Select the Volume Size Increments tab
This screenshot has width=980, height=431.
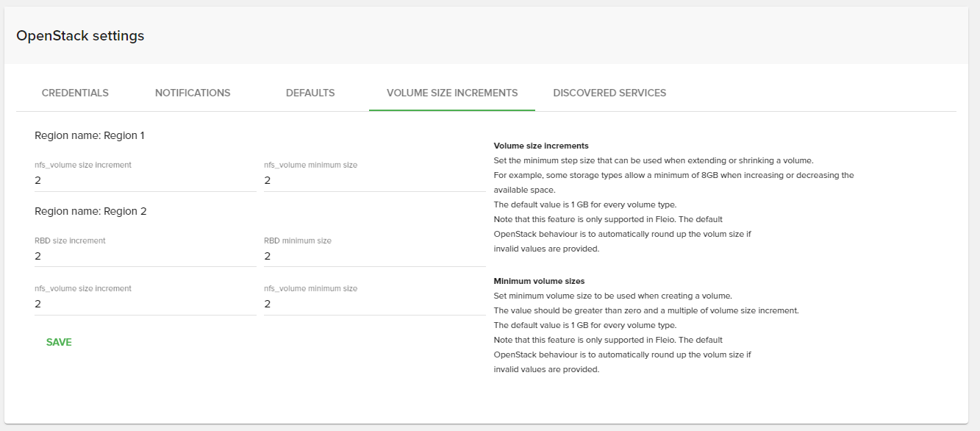452,93
